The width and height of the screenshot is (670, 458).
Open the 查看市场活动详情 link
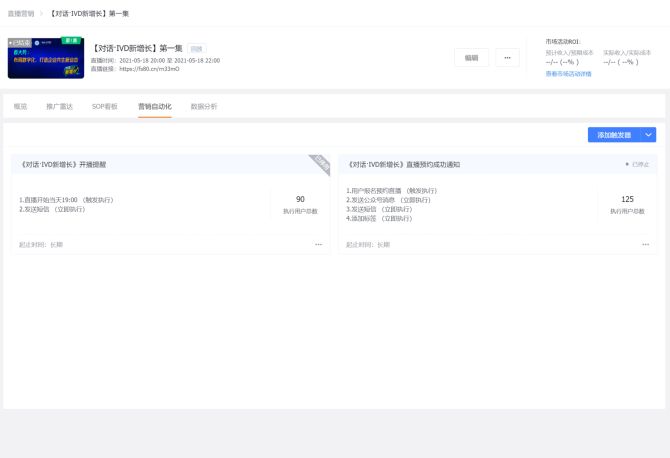568,74
